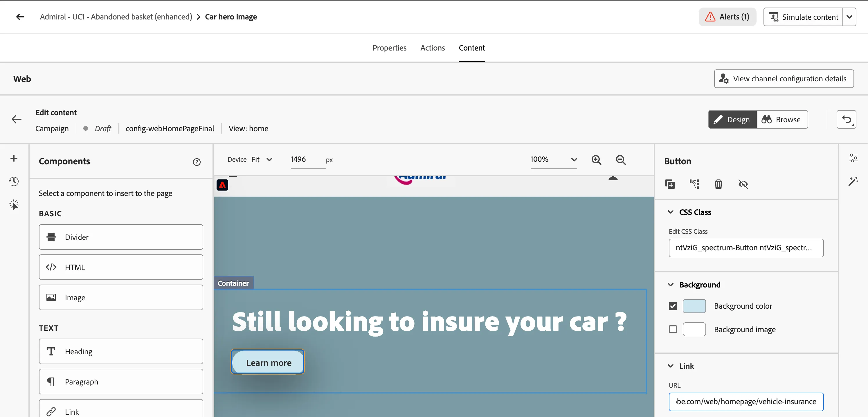Open the history clock icon in sidebar
The image size is (868, 417).
(14, 181)
